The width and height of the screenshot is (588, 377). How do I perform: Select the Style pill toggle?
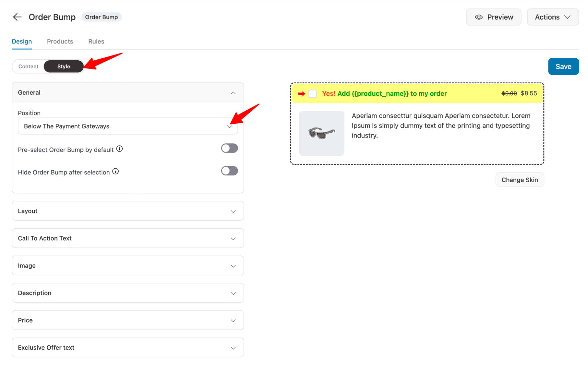64,66
